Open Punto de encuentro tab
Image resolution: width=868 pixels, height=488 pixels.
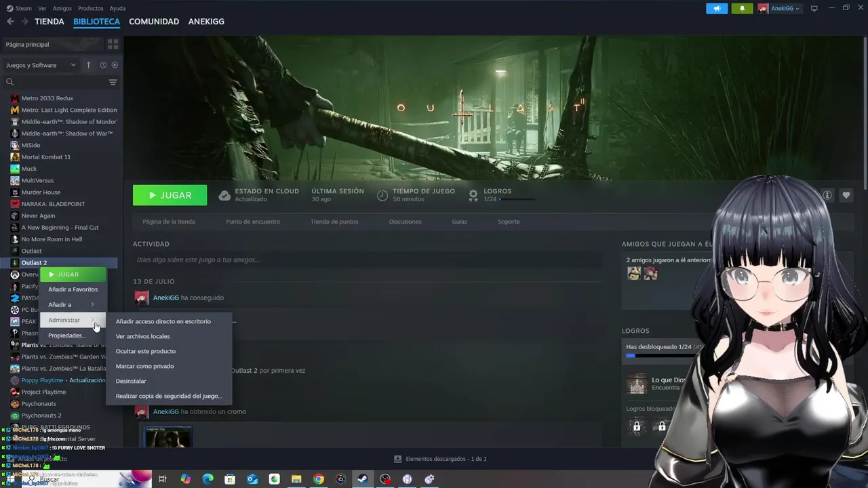point(253,222)
